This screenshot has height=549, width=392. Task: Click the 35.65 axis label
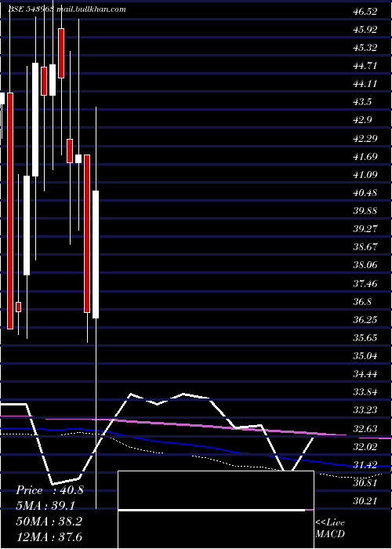[365, 338]
